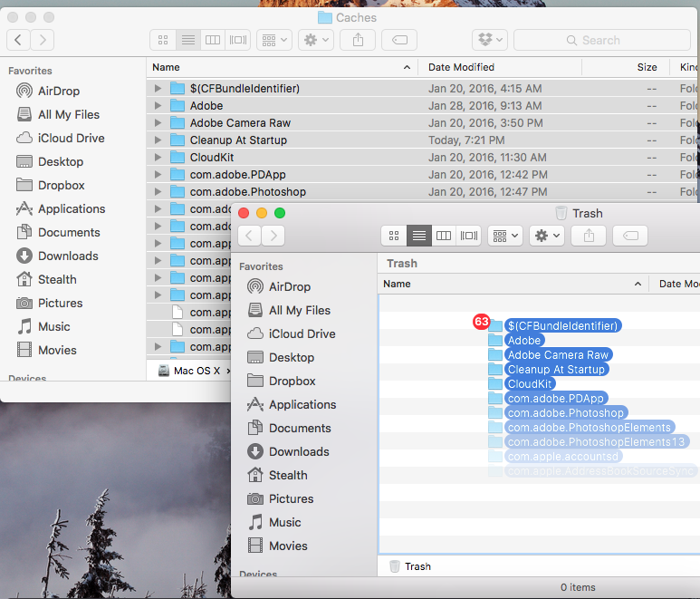This screenshot has width=700, height=599.
Task: Switch Caches window to column view
Action: click(213, 40)
